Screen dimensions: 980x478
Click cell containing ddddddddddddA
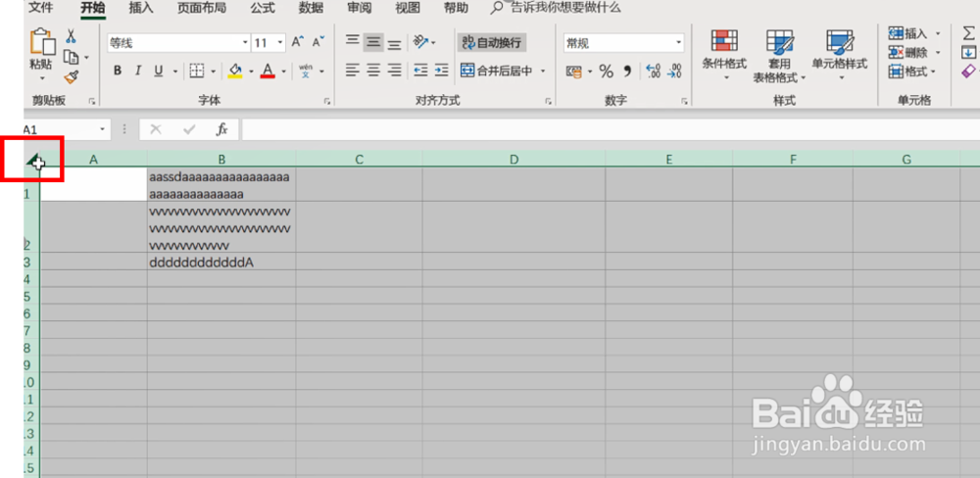(x=221, y=263)
